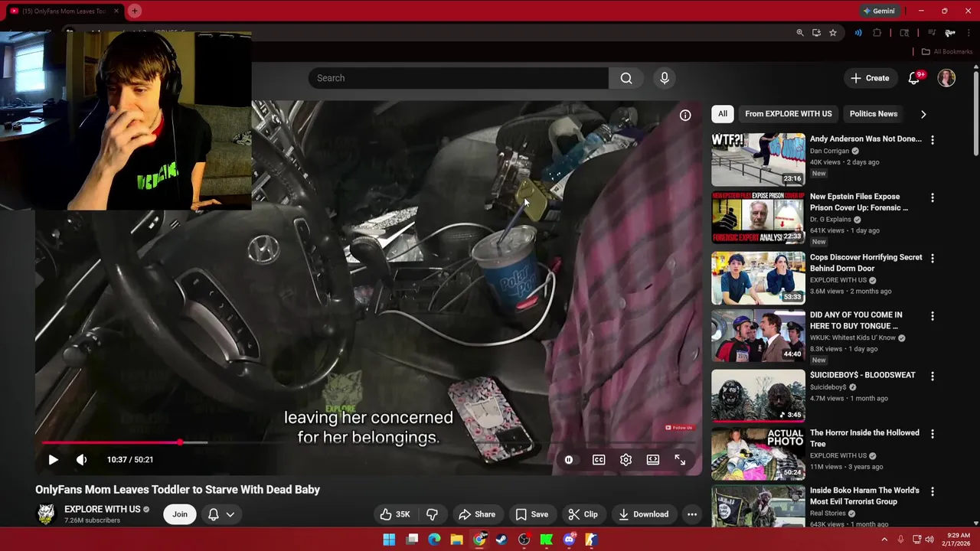Image resolution: width=980 pixels, height=551 pixels.
Task: Select the All filter chip
Action: coord(722,114)
